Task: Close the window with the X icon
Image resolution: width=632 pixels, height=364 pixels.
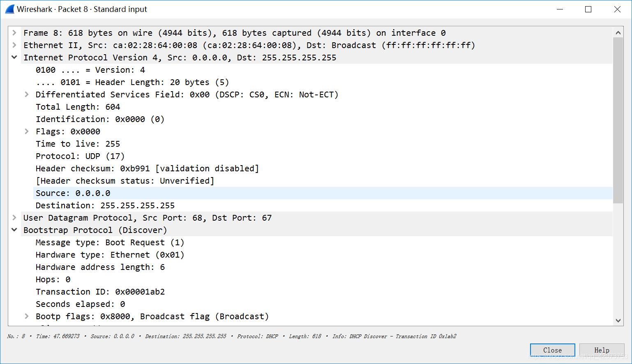Action: (617, 9)
